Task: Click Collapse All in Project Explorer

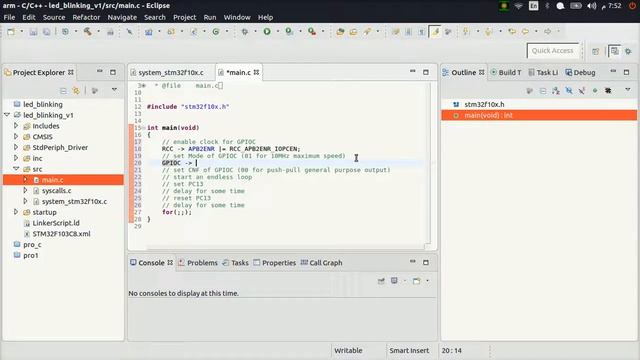Action: (63, 91)
